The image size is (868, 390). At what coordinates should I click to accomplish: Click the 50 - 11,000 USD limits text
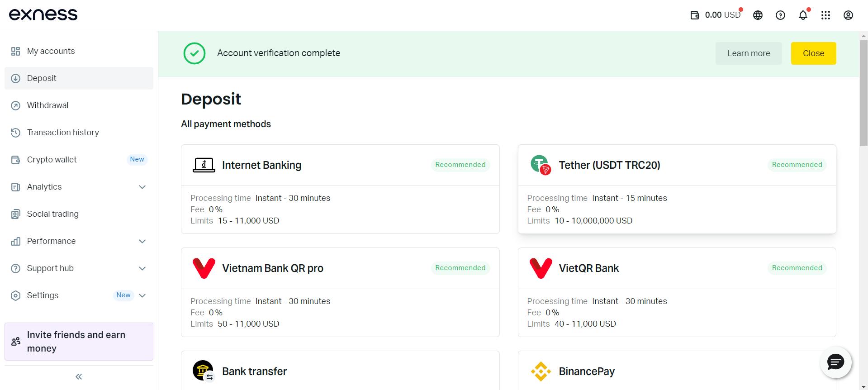click(x=249, y=324)
